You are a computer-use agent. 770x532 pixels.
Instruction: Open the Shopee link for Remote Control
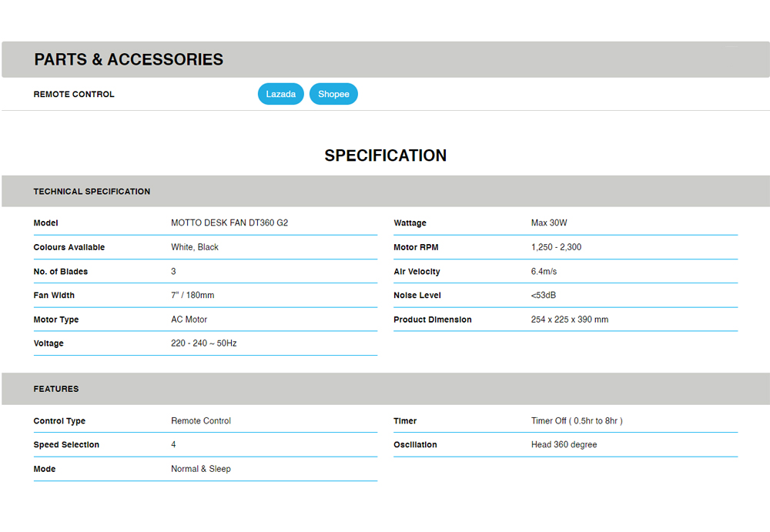point(333,94)
